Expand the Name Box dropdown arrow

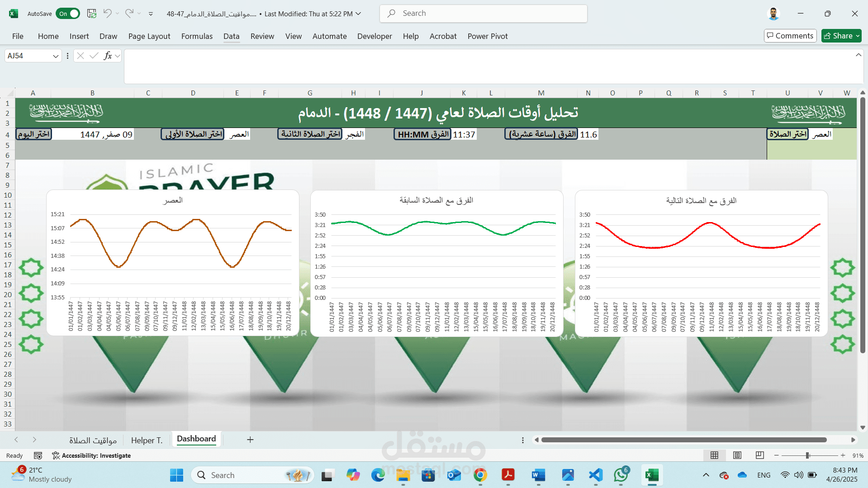click(x=56, y=56)
